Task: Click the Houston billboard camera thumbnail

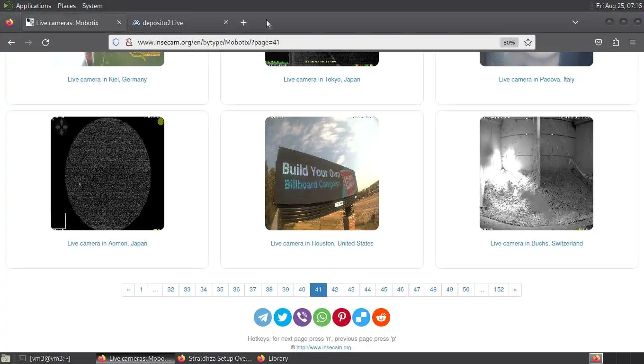Action: tap(322, 173)
